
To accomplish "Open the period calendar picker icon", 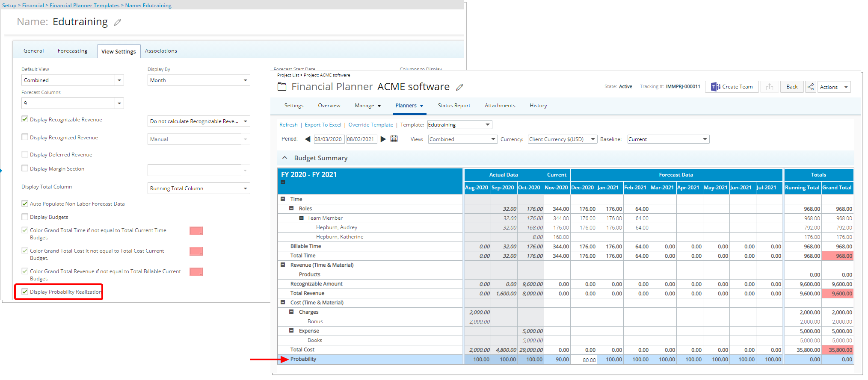I will (x=394, y=138).
